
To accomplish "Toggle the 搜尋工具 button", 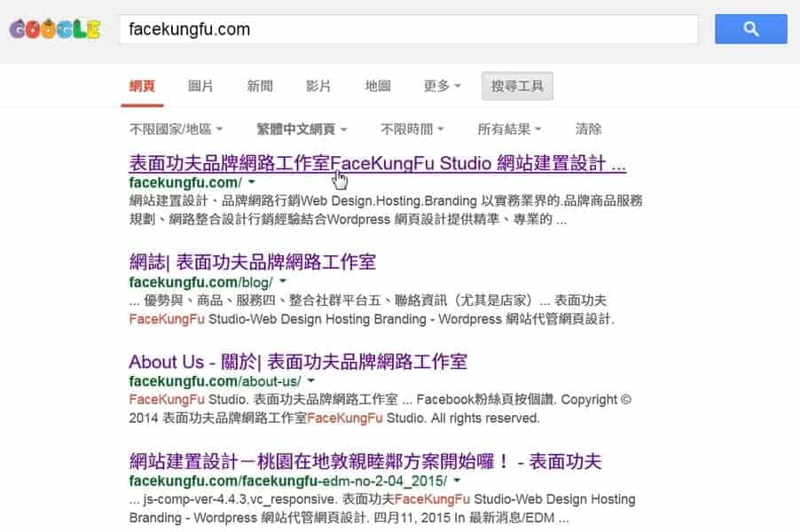I will [517, 86].
